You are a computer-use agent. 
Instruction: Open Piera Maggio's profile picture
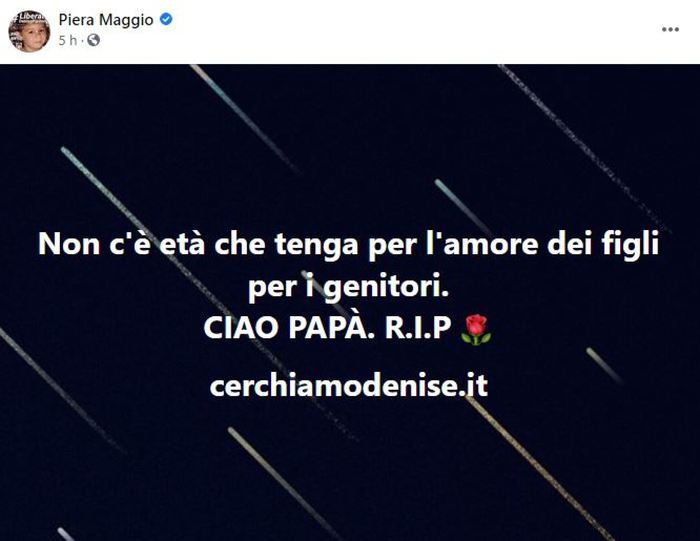pyautogui.click(x=29, y=31)
